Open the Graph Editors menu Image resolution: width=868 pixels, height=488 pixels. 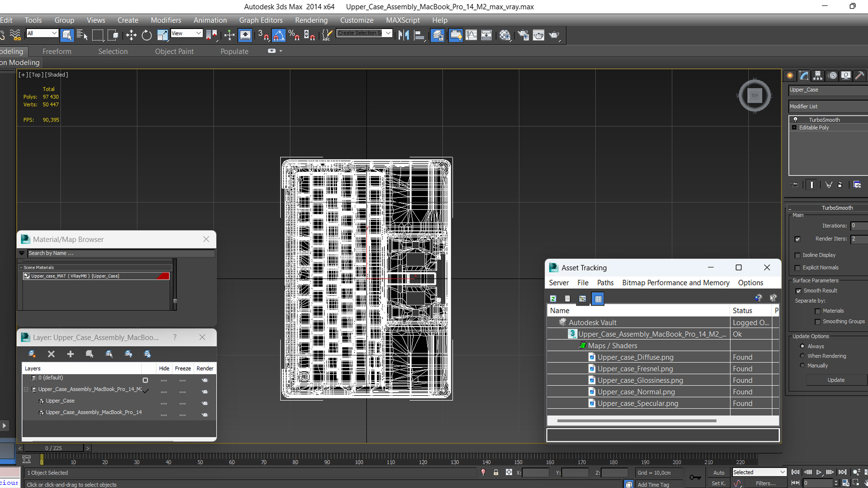(x=261, y=20)
